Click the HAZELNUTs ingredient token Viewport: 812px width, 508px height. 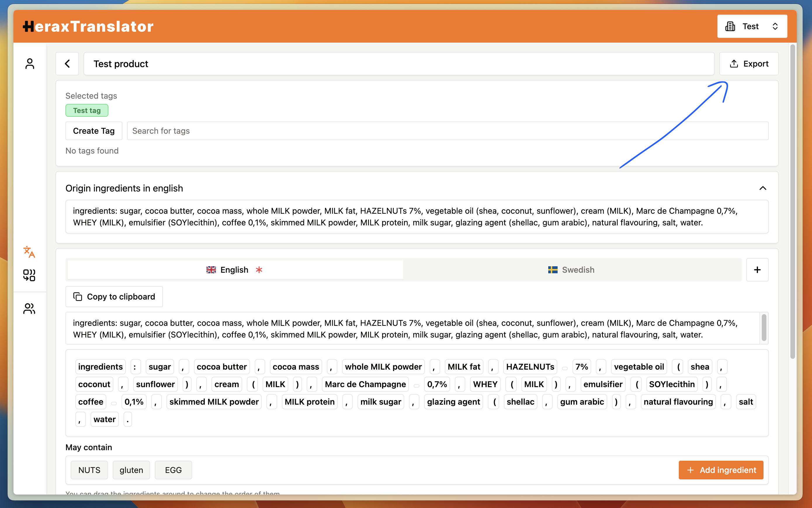pyautogui.click(x=530, y=367)
